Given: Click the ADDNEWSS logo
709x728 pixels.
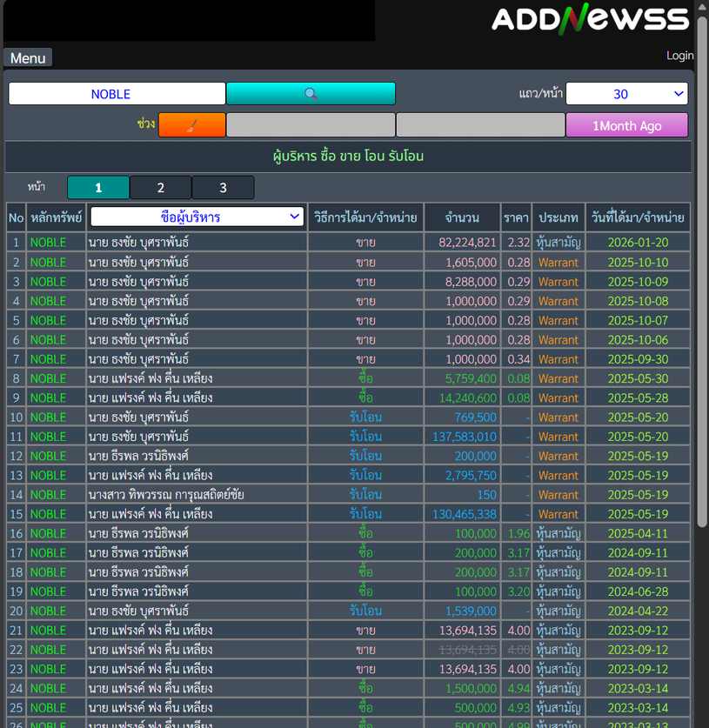Looking at the screenshot, I should (x=590, y=19).
